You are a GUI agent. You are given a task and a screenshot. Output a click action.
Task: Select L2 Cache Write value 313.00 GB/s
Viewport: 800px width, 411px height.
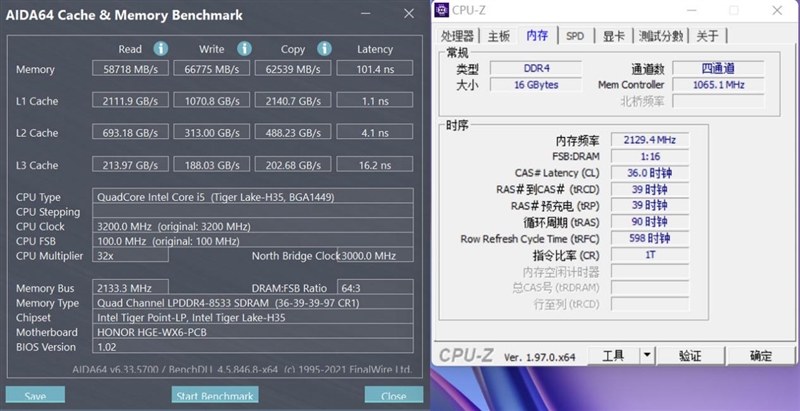(212, 132)
